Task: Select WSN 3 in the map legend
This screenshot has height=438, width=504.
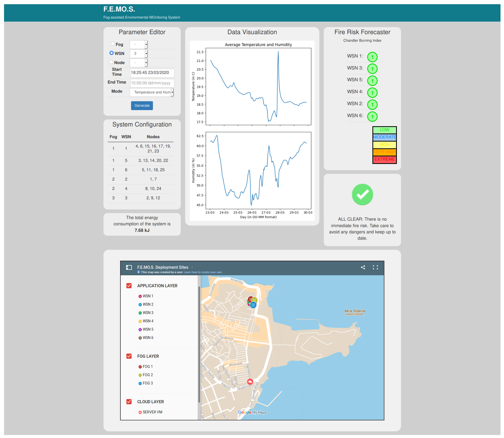Action: click(x=146, y=313)
